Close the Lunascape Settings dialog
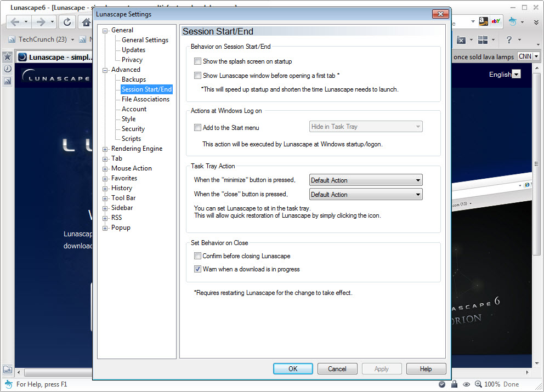Viewport: 544px width, 392px height. coord(440,14)
